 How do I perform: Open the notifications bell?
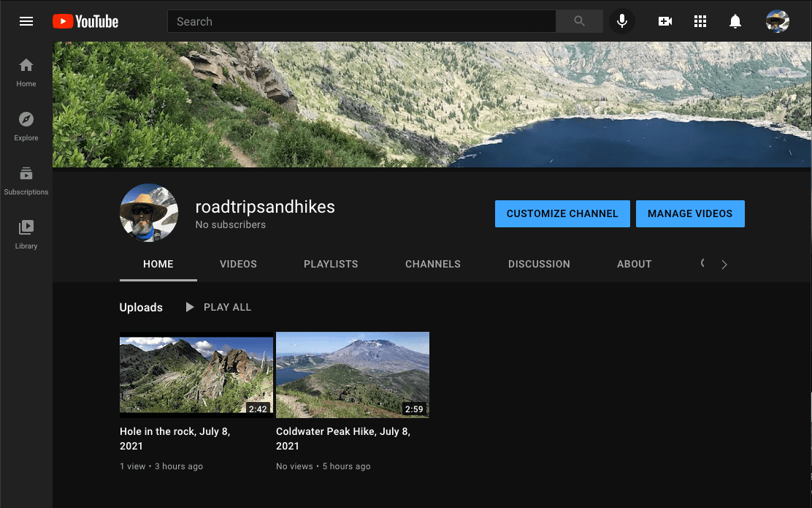[x=735, y=21]
